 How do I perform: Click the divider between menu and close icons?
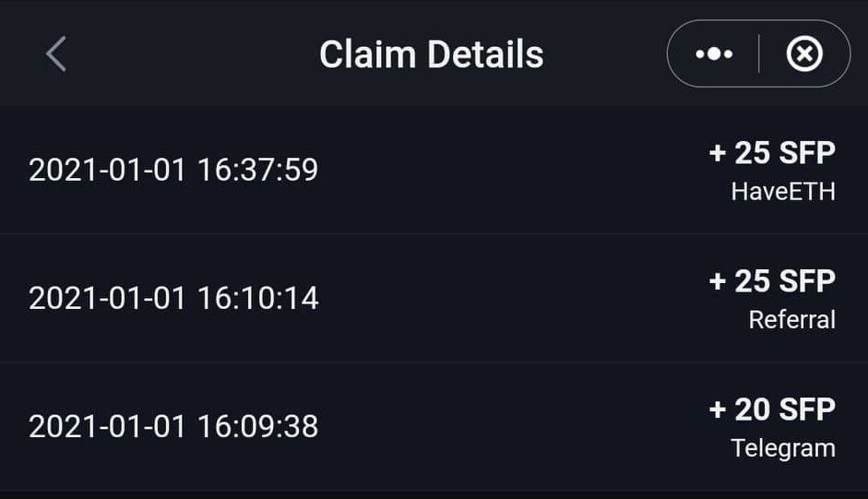[x=758, y=53]
